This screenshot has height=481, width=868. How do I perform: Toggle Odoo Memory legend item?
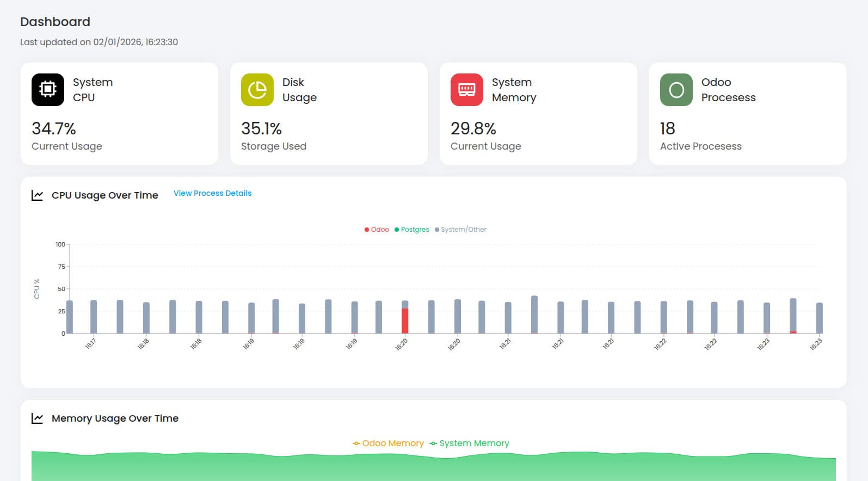[388, 443]
